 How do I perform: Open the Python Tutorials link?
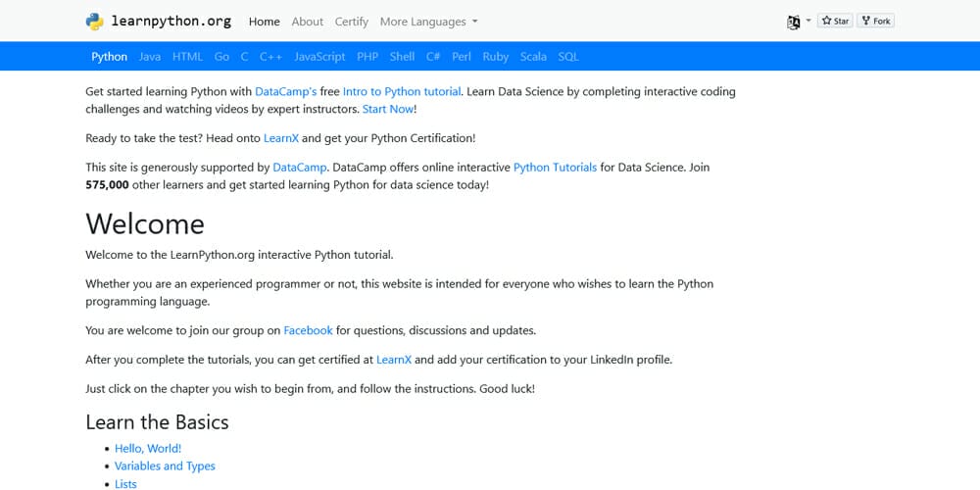coord(555,168)
